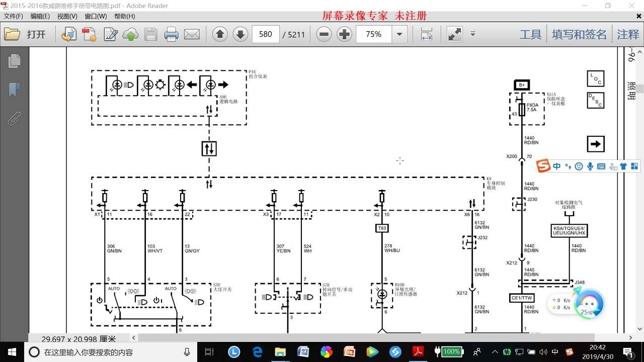This screenshot has height=362, width=644.
Task: Open File Explorer from the taskbar
Action: (x=280, y=352)
